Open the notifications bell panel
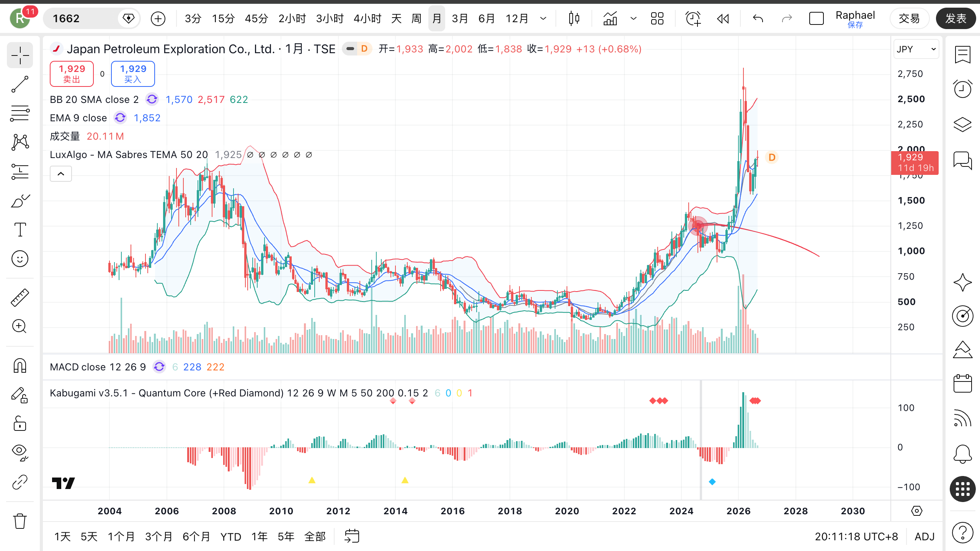 click(x=962, y=454)
